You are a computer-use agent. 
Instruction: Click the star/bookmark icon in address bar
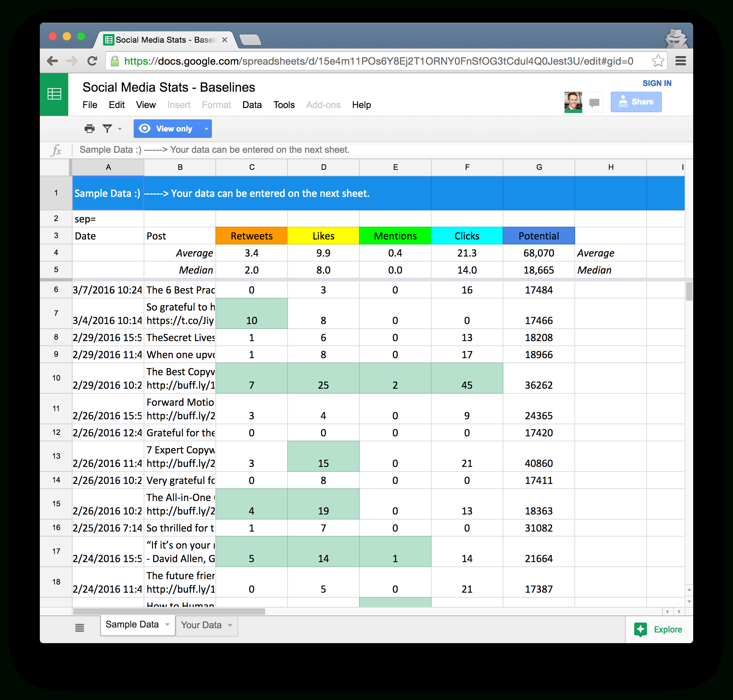659,61
